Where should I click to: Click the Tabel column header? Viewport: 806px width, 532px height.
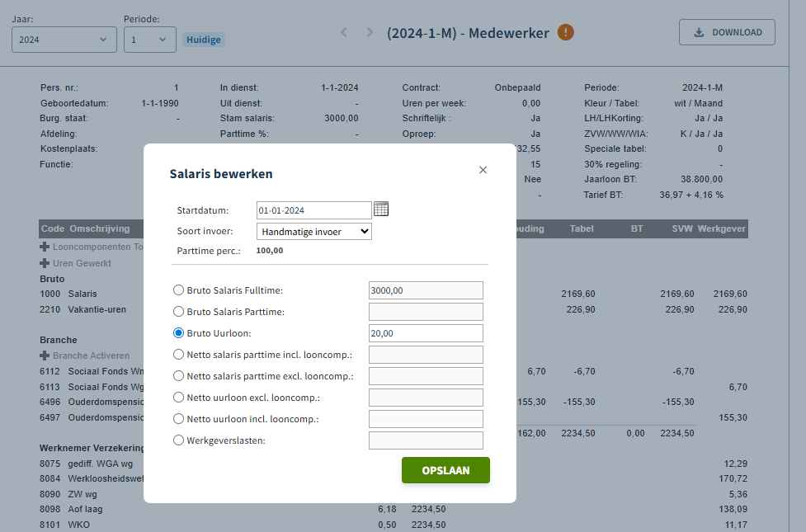[x=582, y=228]
